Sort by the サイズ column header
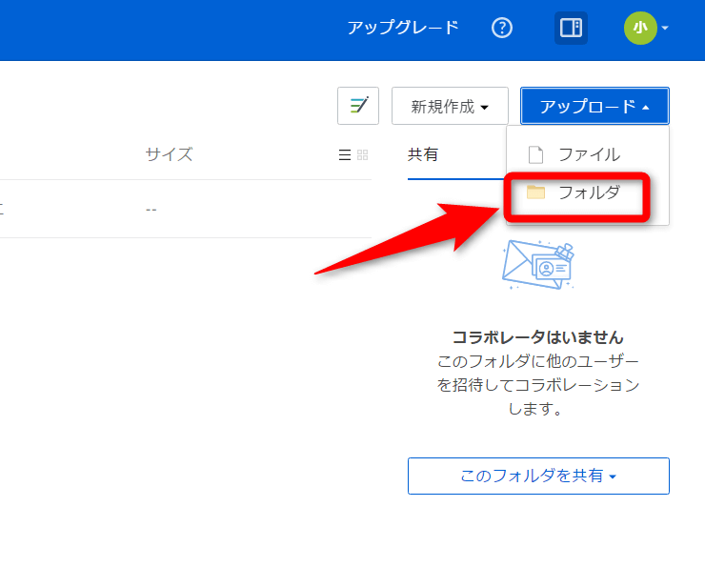 tap(169, 154)
